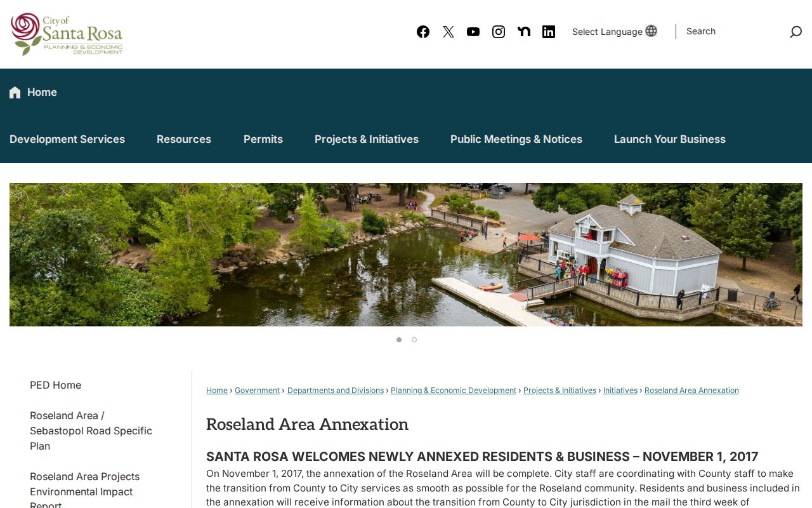Click Roseland Area Annexation breadcrumb
The height and width of the screenshot is (508, 812).
pos(691,391)
